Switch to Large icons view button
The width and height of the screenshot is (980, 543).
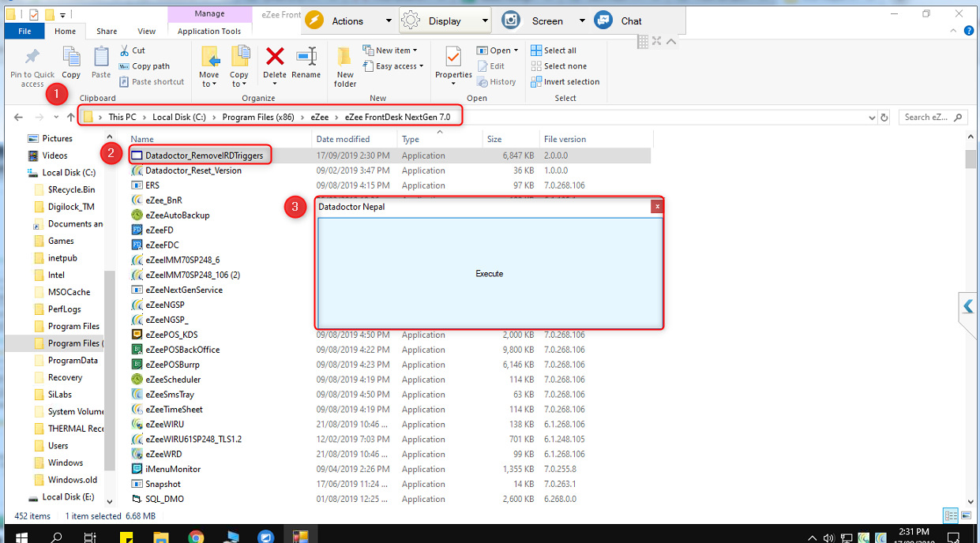[x=965, y=515]
